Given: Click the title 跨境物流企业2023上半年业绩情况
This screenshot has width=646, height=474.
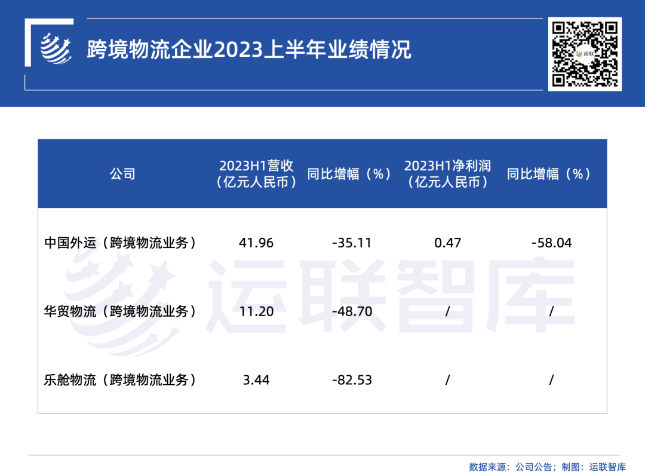Looking at the screenshot, I should (249, 50).
